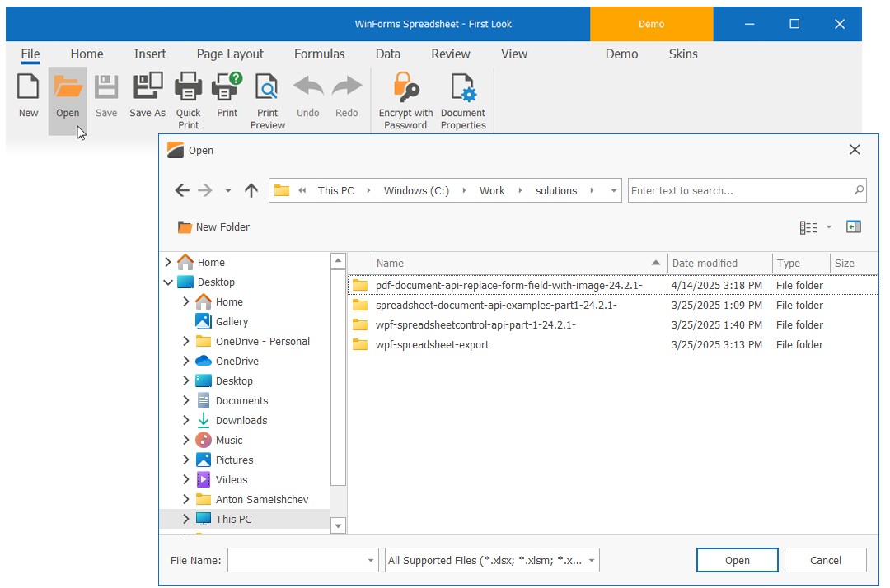Click the search text field
890x588 pixels.
coord(740,191)
